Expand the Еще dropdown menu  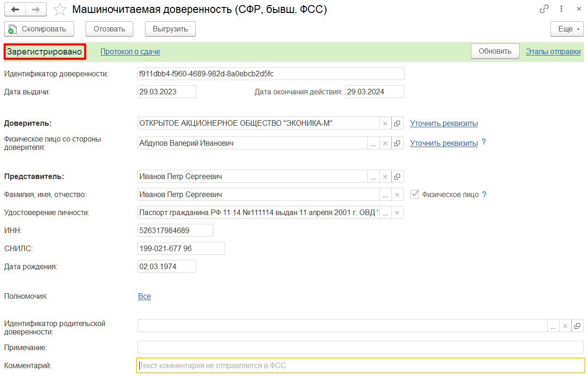click(568, 29)
